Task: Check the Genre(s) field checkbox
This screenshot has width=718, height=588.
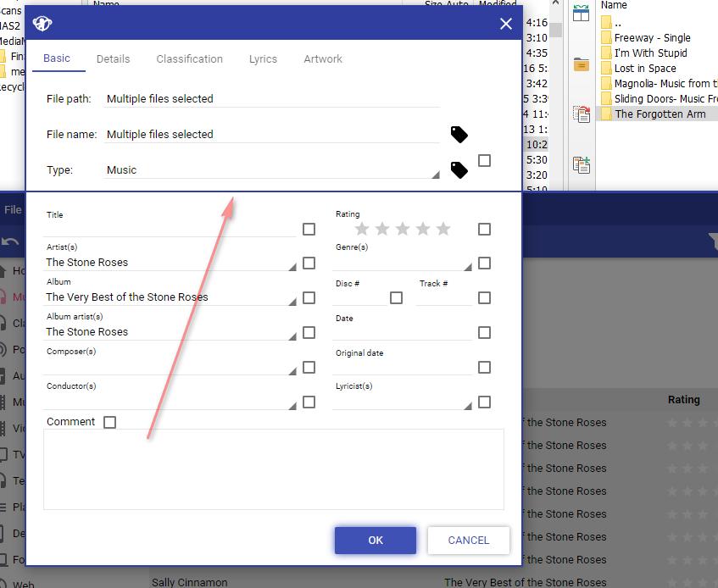Action: pos(484,263)
